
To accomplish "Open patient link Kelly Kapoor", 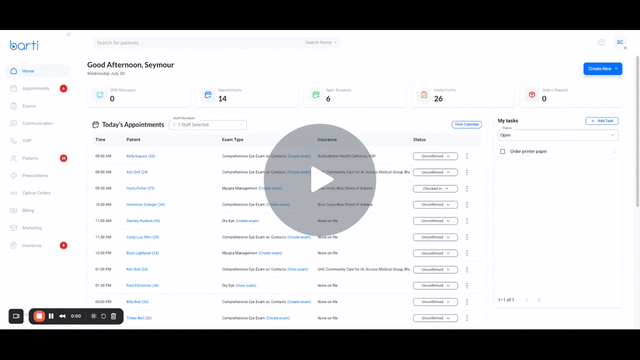I will (x=140, y=156).
